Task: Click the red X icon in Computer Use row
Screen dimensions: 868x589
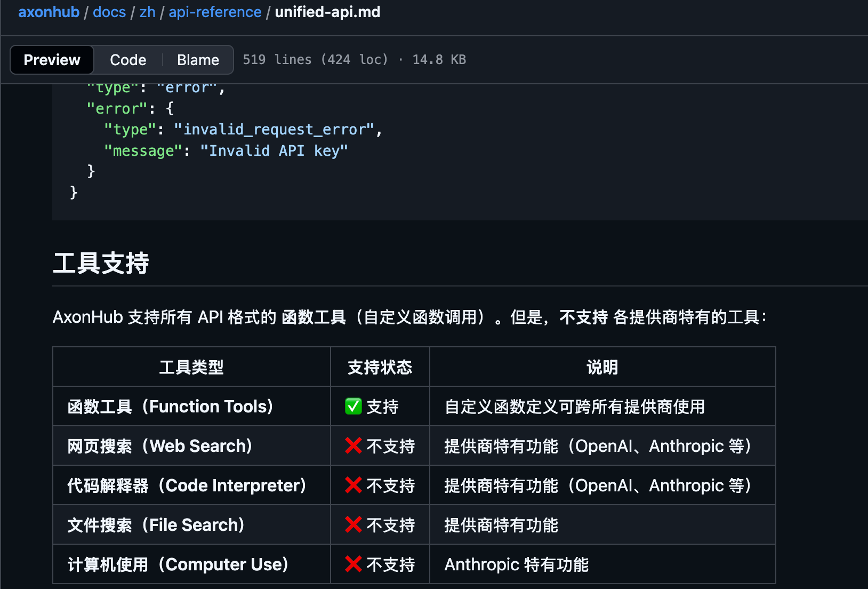Action: tap(353, 564)
